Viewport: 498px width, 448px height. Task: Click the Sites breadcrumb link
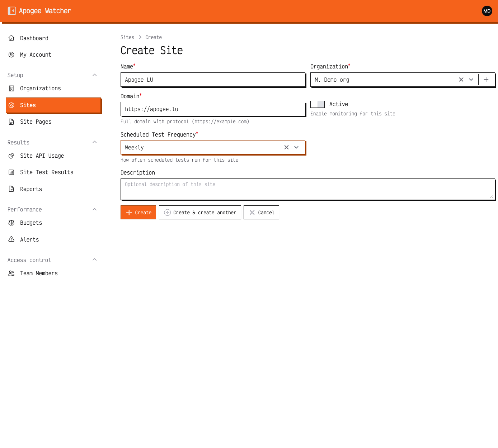coord(127,37)
